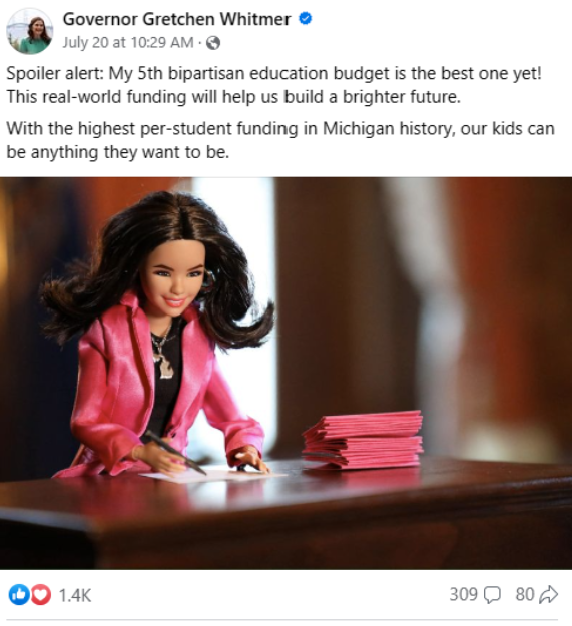Click the share arrow icon
Screen dimensions: 572x626
coord(548,594)
